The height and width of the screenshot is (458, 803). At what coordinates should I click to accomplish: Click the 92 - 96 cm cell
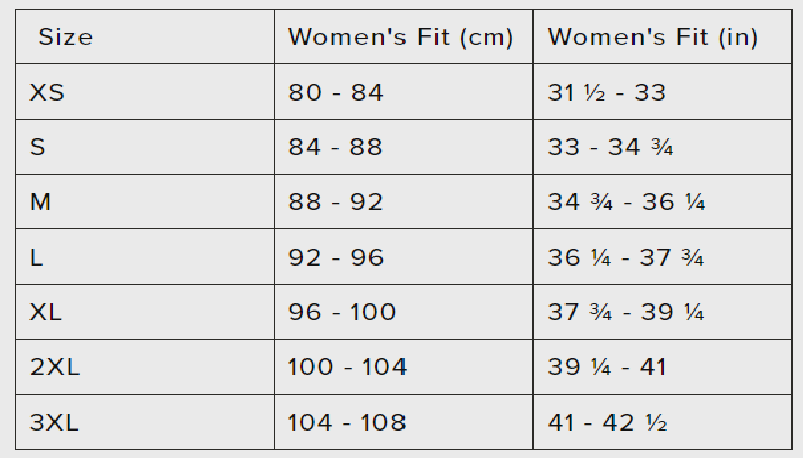click(336, 258)
